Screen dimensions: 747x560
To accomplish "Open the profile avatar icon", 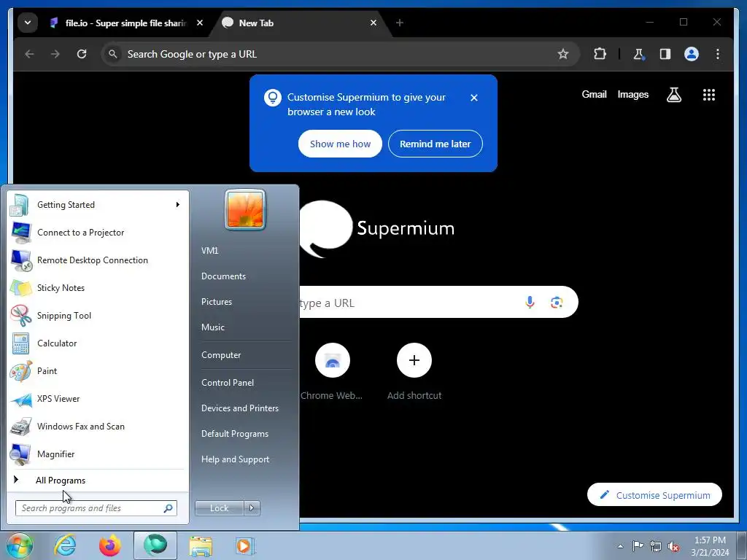I will [692, 54].
